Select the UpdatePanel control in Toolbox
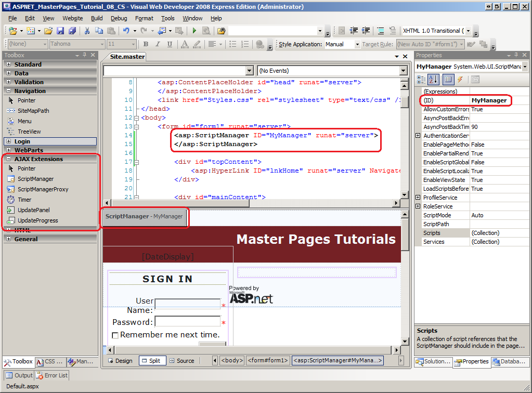Viewport: 532px width, 393px height. pos(33,210)
